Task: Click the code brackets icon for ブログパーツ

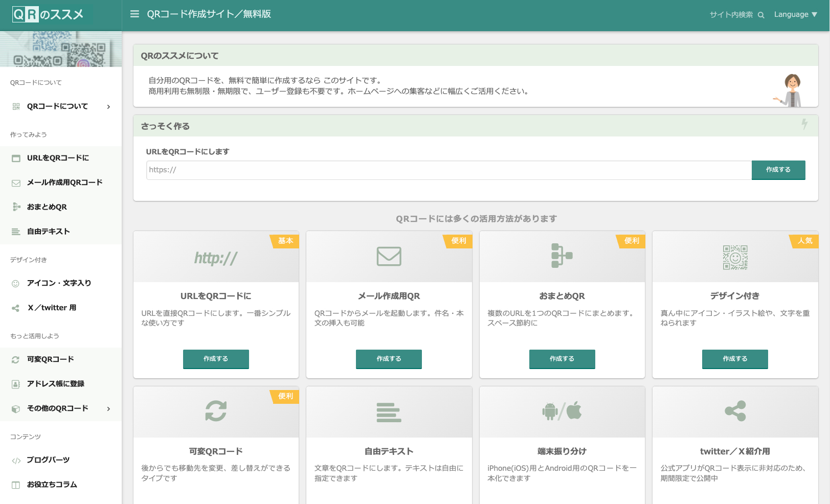Action: (x=16, y=461)
